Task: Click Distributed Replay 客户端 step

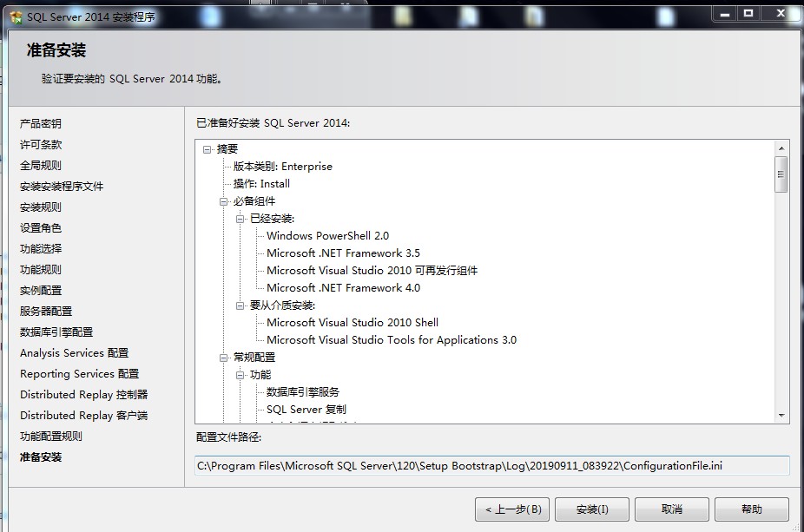Action: coord(83,416)
